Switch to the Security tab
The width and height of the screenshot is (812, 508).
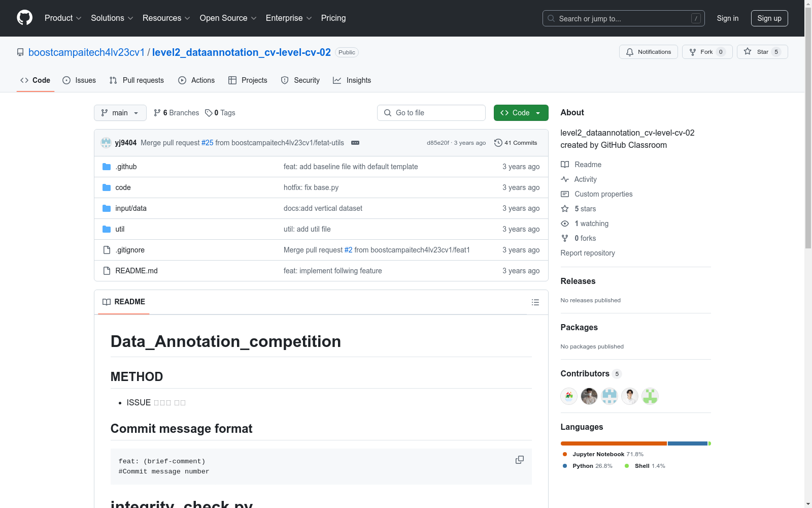point(300,80)
